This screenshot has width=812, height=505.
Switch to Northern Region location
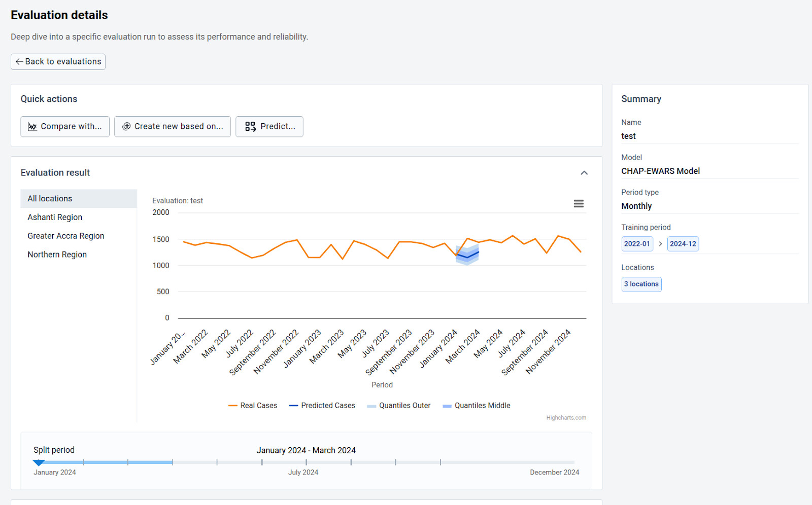pyautogui.click(x=57, y=255)
